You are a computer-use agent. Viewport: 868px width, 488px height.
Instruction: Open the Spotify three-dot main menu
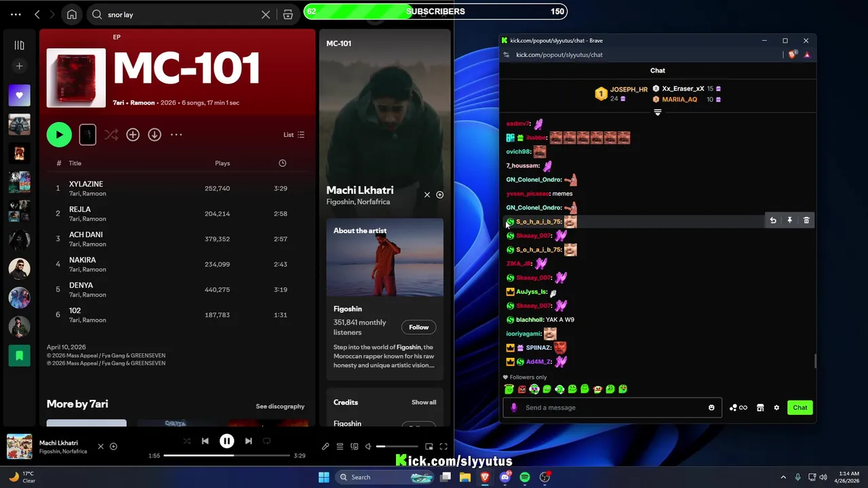(16, 14)
